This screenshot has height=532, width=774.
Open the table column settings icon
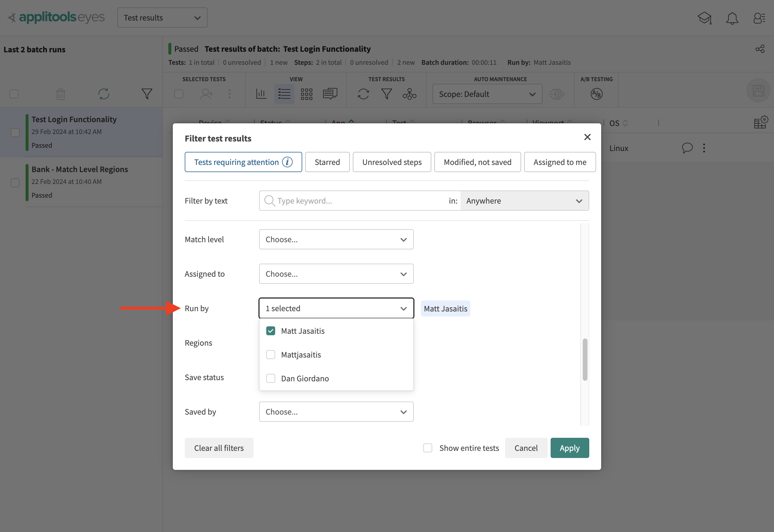point(761,122)
